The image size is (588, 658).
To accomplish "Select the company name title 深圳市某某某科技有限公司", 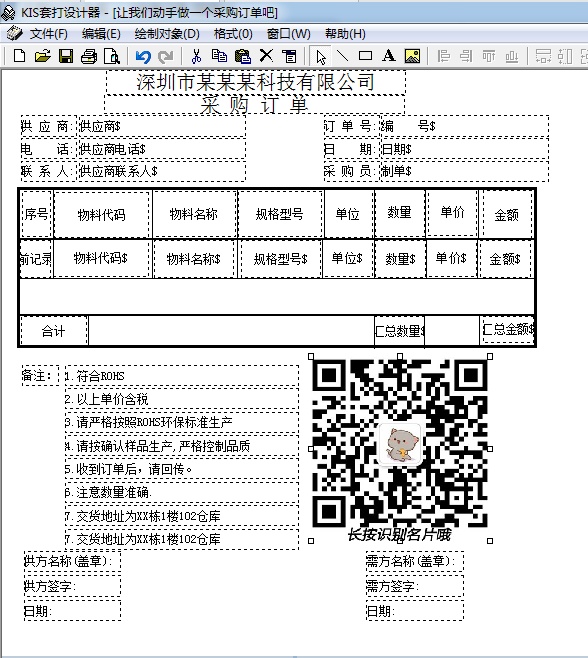I will [256, 82].
